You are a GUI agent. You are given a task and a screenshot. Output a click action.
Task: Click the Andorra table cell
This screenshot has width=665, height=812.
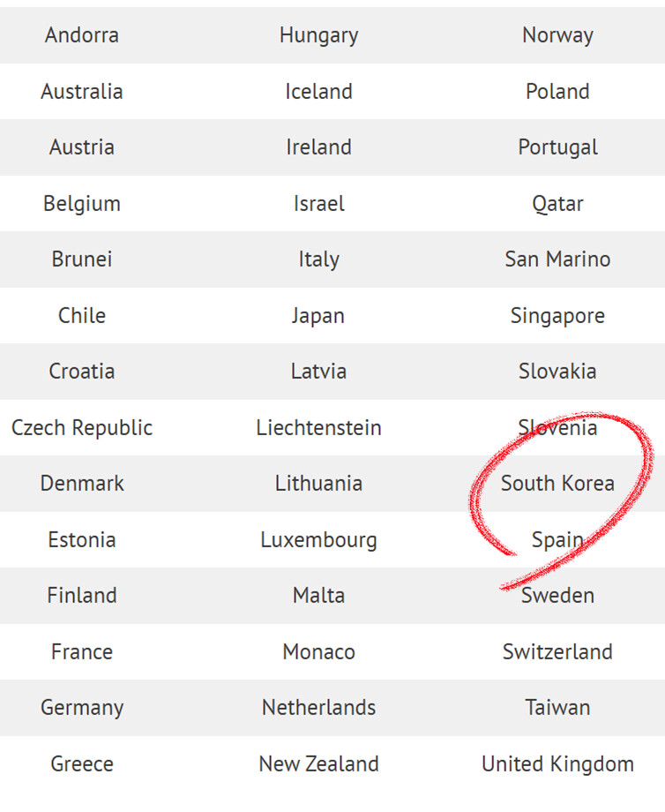[x=82, y=35]
